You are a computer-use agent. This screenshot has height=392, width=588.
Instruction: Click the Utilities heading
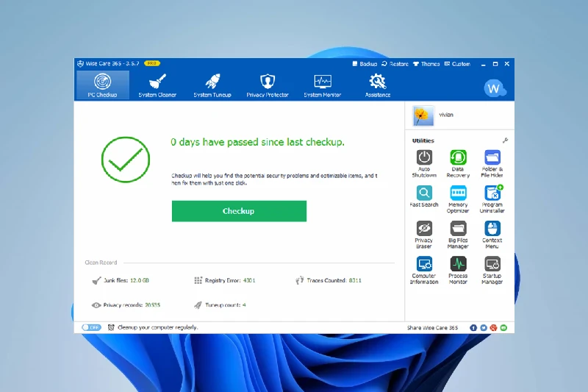423,140
